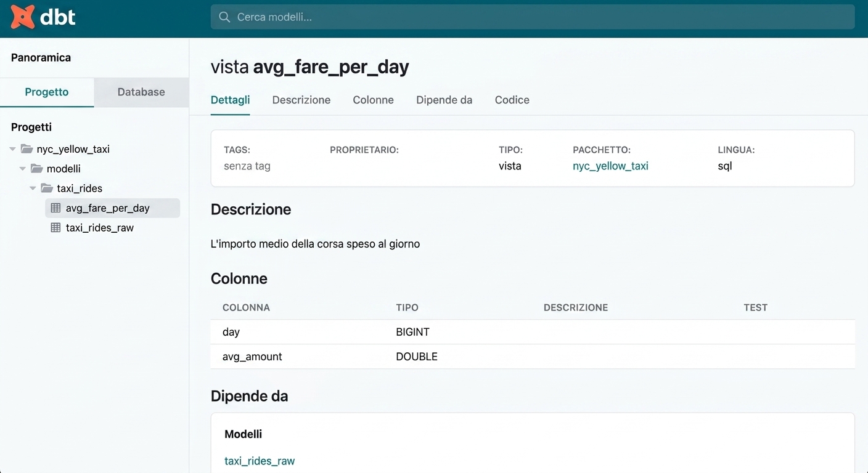Switch to the Database sidebar tab
This screenshot has width=868, height=473.
click(x=141, y=92)
